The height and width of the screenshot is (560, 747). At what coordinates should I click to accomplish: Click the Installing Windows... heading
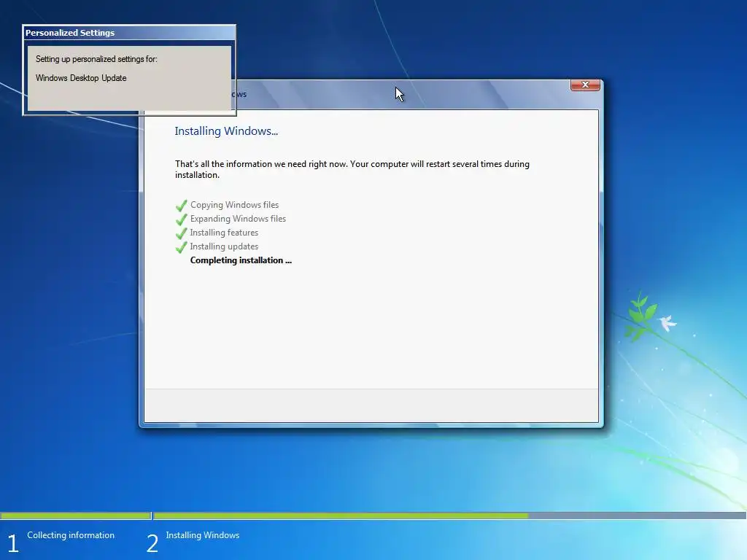point(226,131)
